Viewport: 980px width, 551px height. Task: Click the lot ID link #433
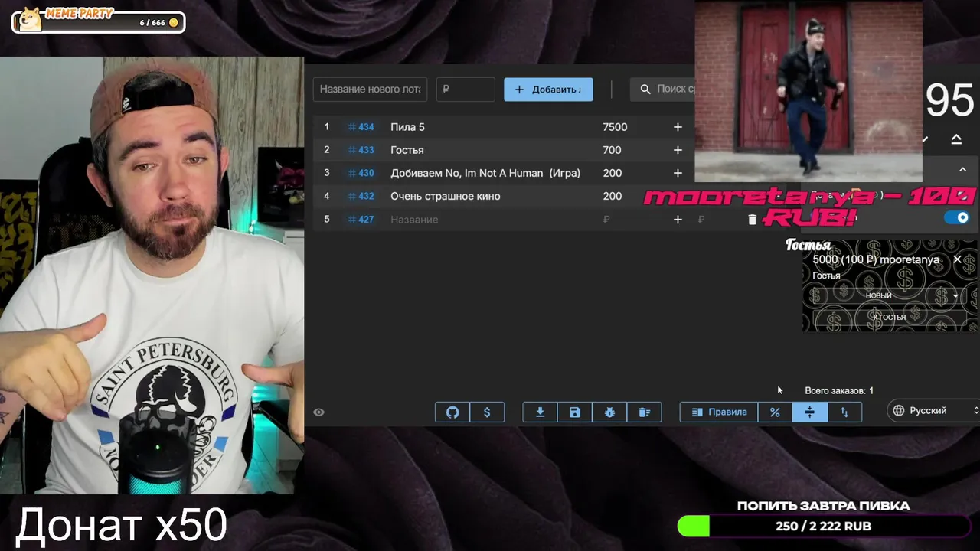point(361,150)
